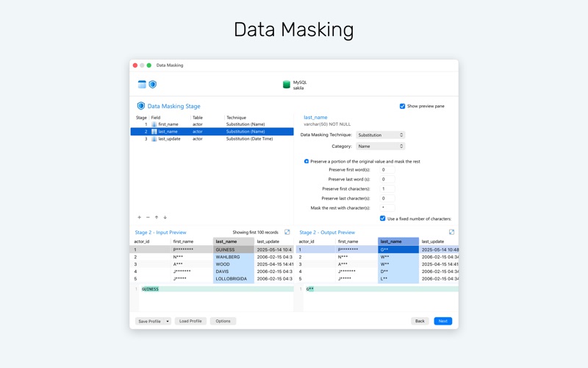Click shield icon next to Data Masking Stage
This screenshot has height=368, width=588.
click(x=141, y=106)
